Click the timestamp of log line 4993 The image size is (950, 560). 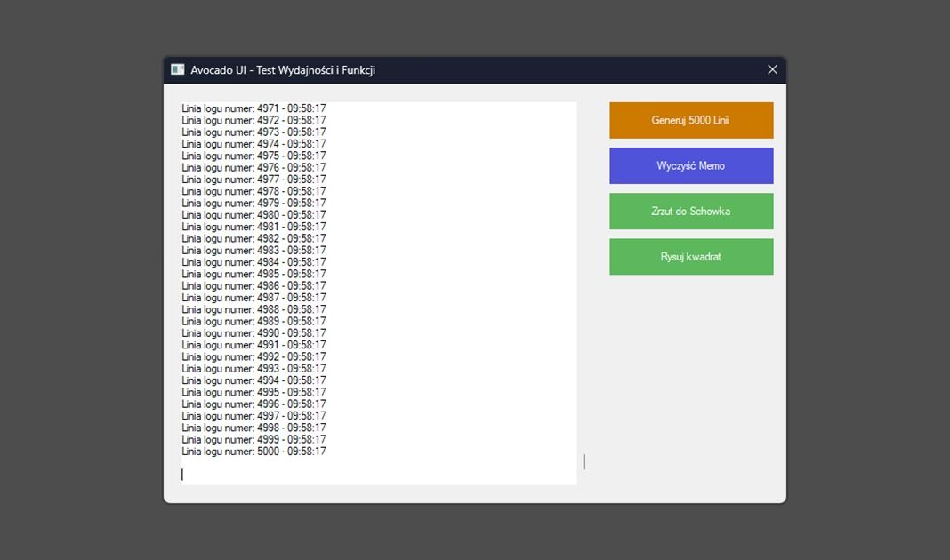306,369
